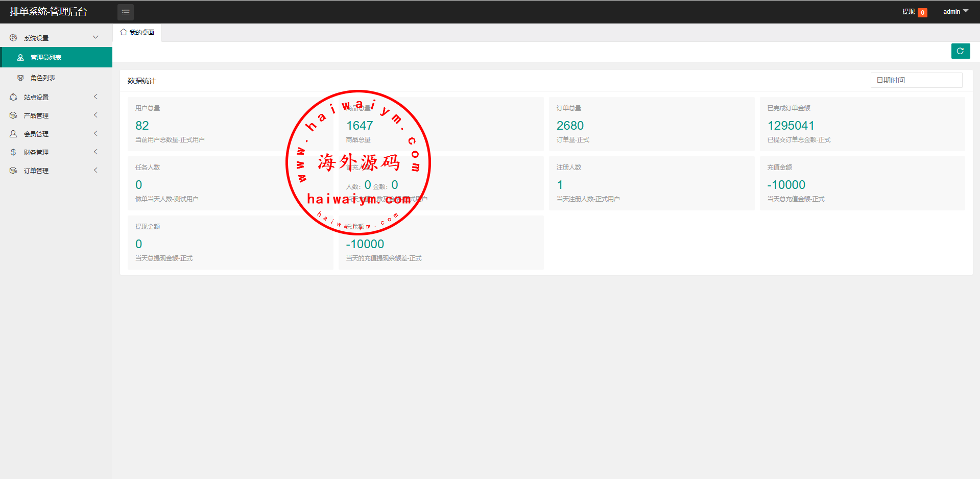Click the icon beside 站点设置
The height and width of the screenshot is (479, 980).
[x=13, y=97]
